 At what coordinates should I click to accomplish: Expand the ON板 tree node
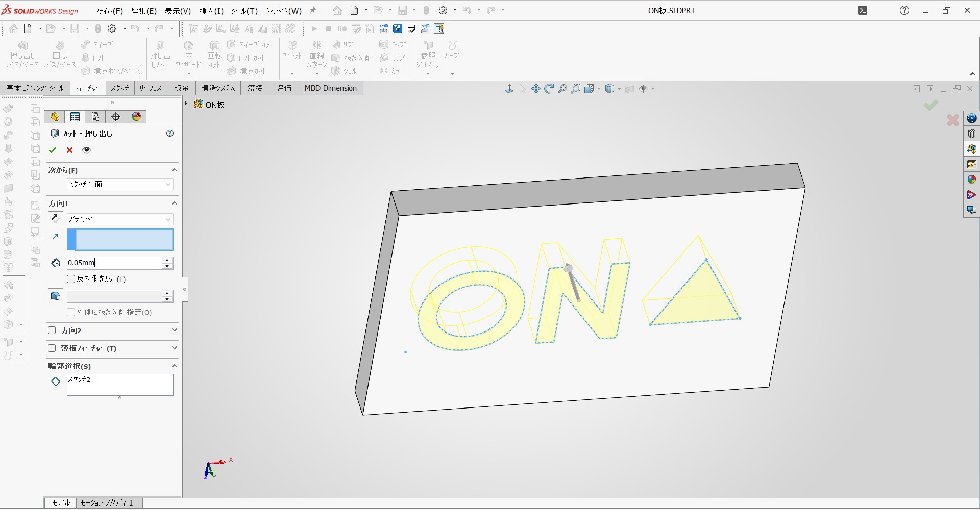(186, 104)
